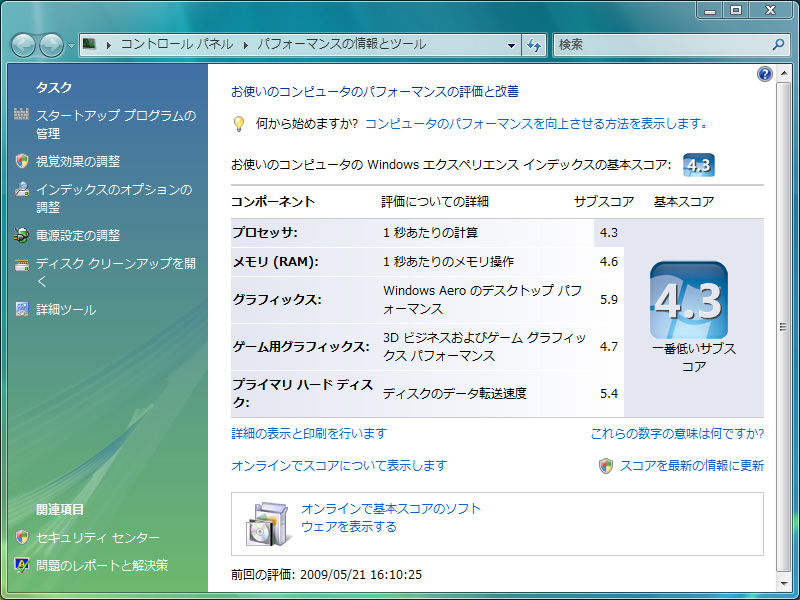Click the search magnifier icon
This screenshot has width=800, height=600.
tap(779, 45)
